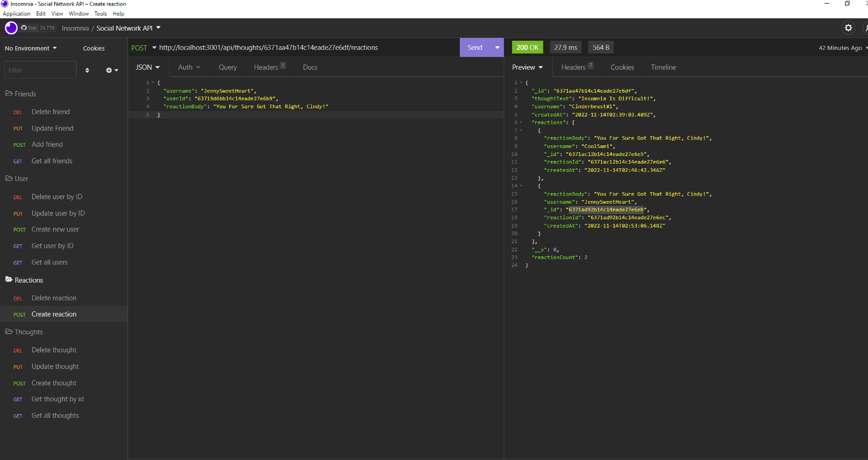Click the User folder icon

click(x=9, y=178)
